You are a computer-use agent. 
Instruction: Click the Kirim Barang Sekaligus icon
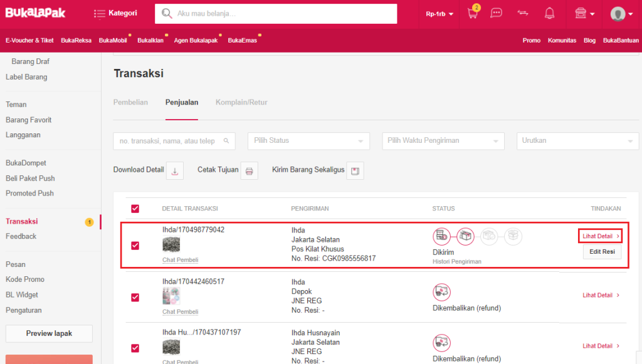click(355, 171)
